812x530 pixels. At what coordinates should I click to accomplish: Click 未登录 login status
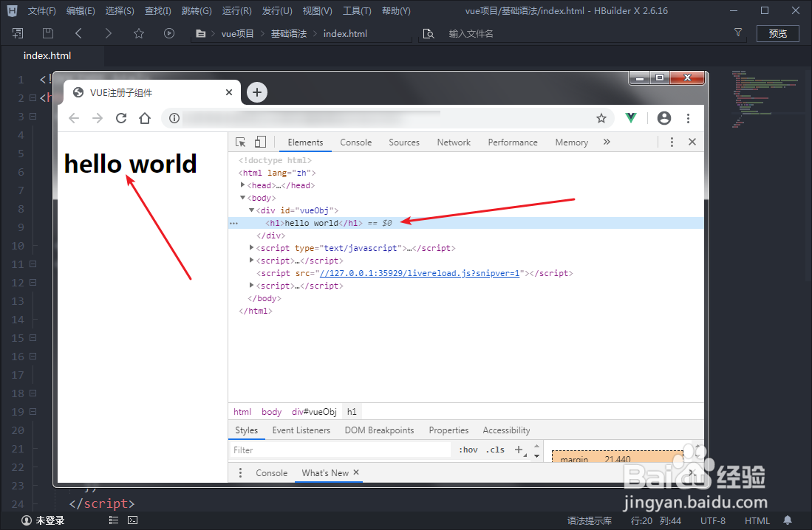coord(43,520)
